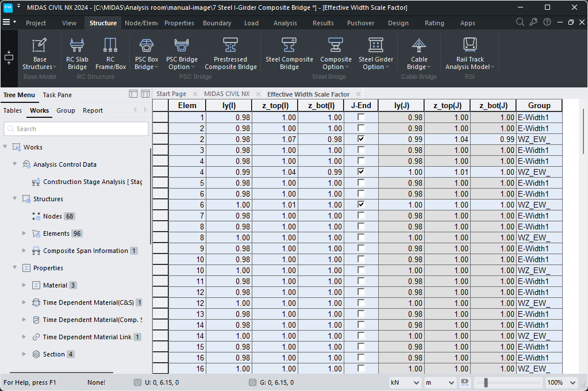Screen dimensions: 588x391
Task: Switch to the Structure ribbon tab
Action: click(102, 22)
